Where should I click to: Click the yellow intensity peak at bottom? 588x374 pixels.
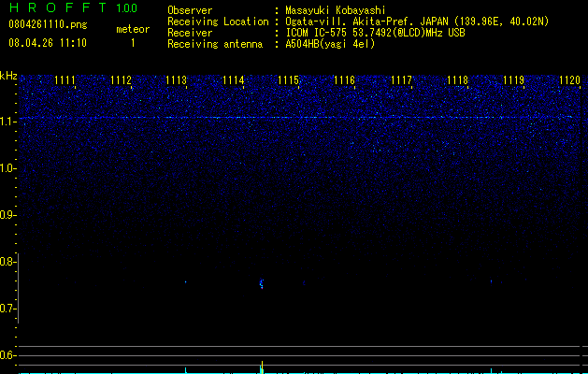[x=262, y=367]
